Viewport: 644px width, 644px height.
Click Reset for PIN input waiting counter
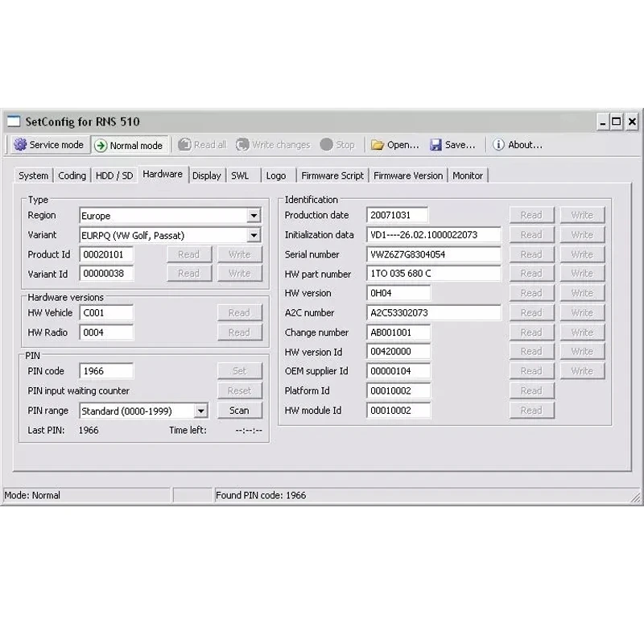click(x=239, y=390)
